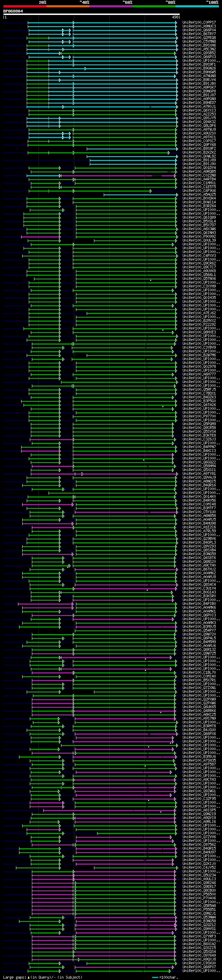Select the UniRef100_C5YMN8 label
Viewport: 222px width, 980px height.
click(199, 41)
